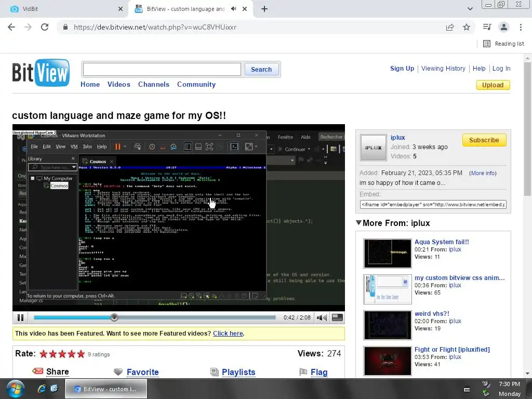Open the Videos navigation link
This screenshot has width=532, height=399.
119,85
